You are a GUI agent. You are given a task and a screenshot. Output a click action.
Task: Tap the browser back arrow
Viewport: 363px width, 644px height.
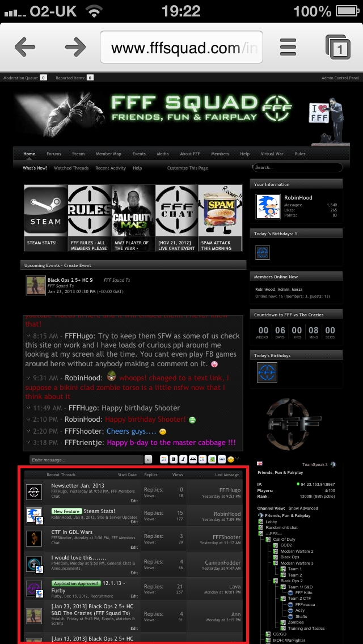click(x=24, y=48)
